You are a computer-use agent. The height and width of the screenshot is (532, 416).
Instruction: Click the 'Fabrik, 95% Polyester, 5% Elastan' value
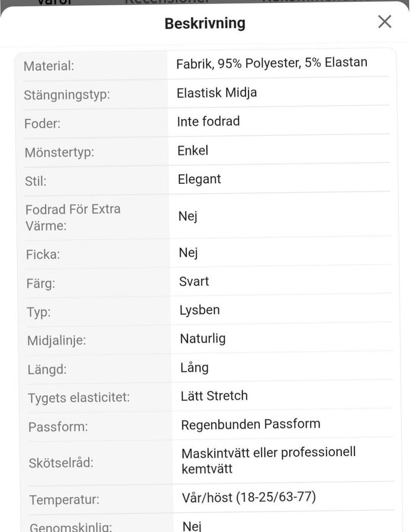tap(272, 63)
